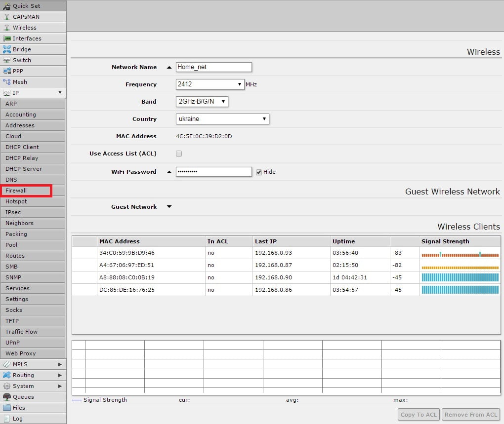Screen dimensions: 504x424
Task: Expand the Routing submenu arrow
Action: click(x=60, y=375)
